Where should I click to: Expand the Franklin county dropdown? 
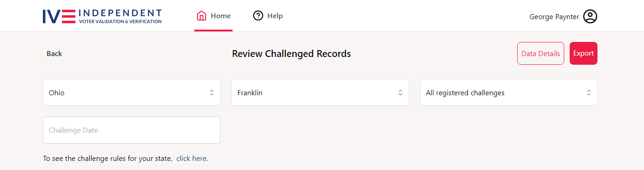click(x=320, y=93)
